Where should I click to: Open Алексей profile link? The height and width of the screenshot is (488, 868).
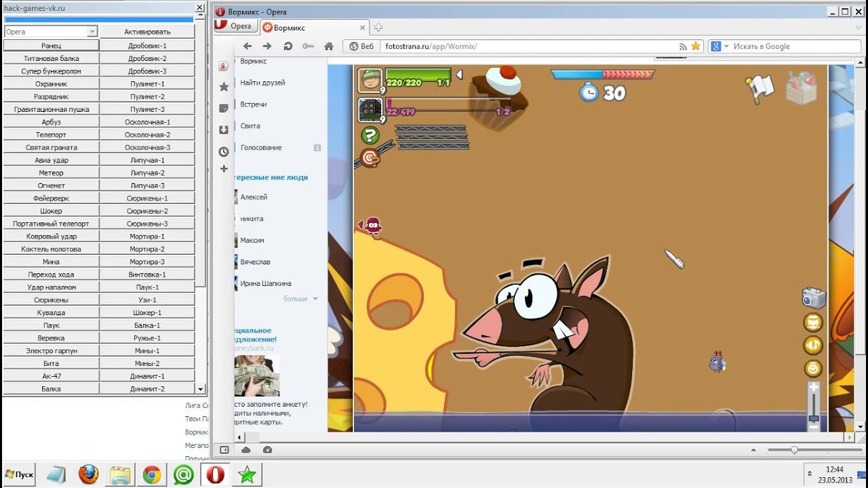coord(254,197)
